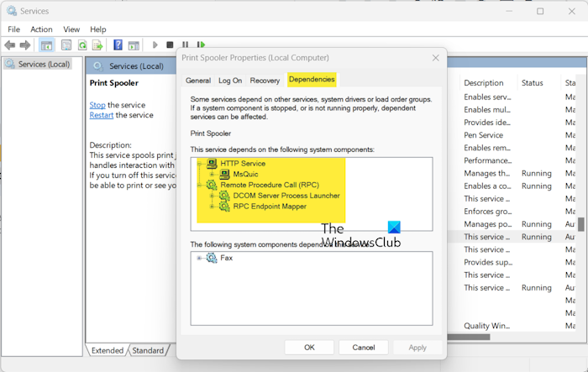Select Remote Procedure Call (RPC) label
This screenshot has height=372, width=588.
[270, 185]
